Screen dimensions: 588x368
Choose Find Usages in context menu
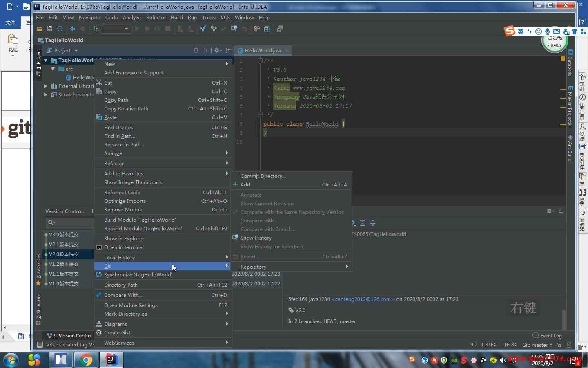click(163, 127)
